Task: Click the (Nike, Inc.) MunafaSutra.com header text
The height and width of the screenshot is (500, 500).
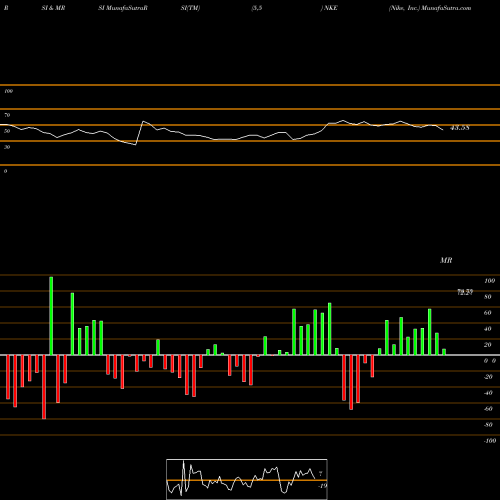Action: (430, 8)
